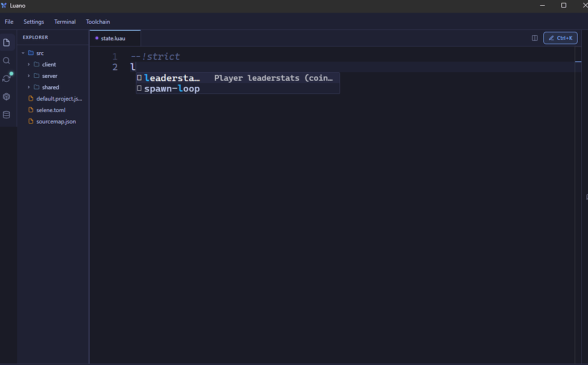
Task: Open the Search icon in activity bar
Action: click(6, 61)
